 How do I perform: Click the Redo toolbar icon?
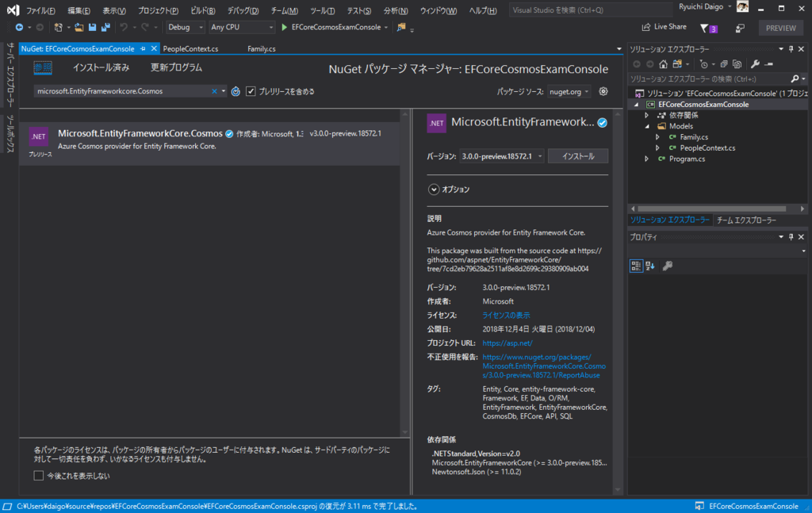point(145,28)
